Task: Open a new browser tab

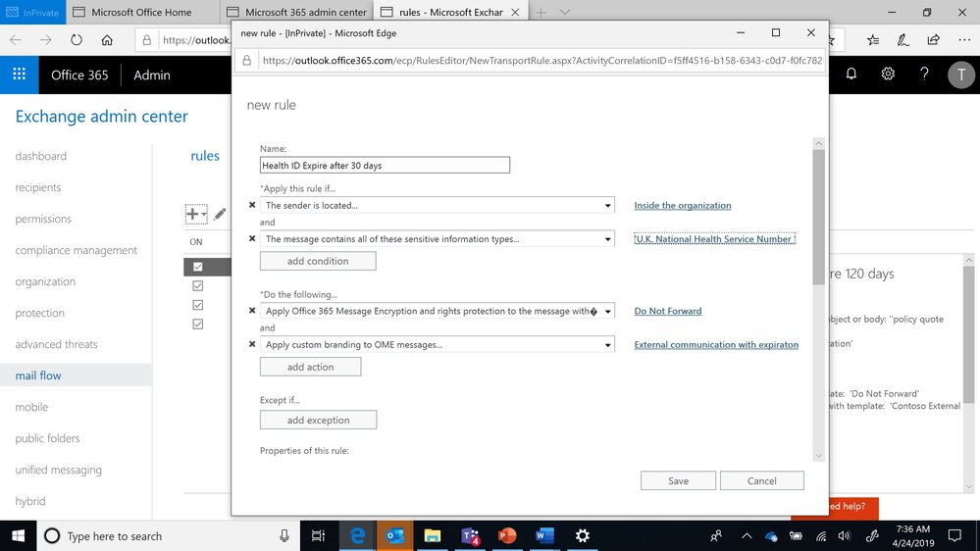Action: [x=541, y=12]
